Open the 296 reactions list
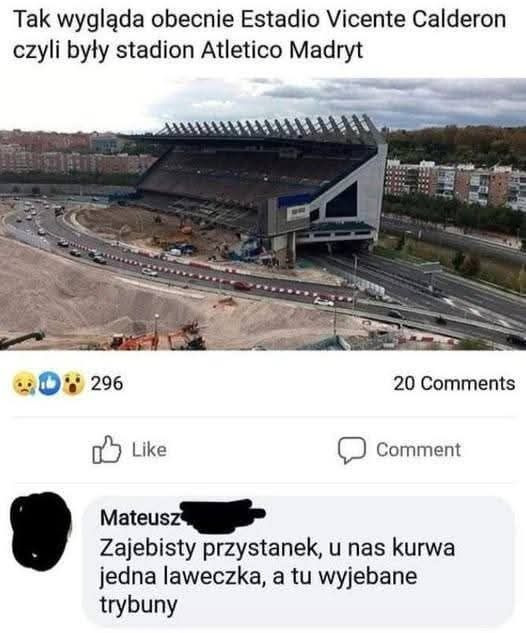The image size is (526, 633). [x=107, y=384]
